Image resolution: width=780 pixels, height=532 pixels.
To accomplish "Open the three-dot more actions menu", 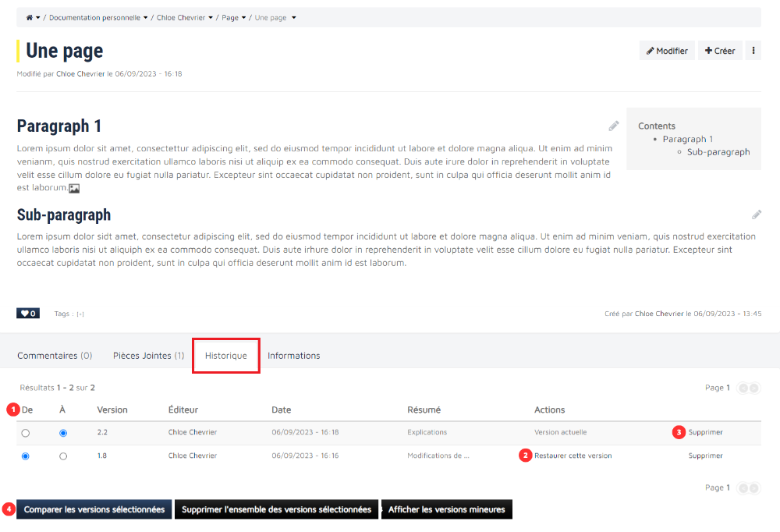I will (x=753, y=50).
